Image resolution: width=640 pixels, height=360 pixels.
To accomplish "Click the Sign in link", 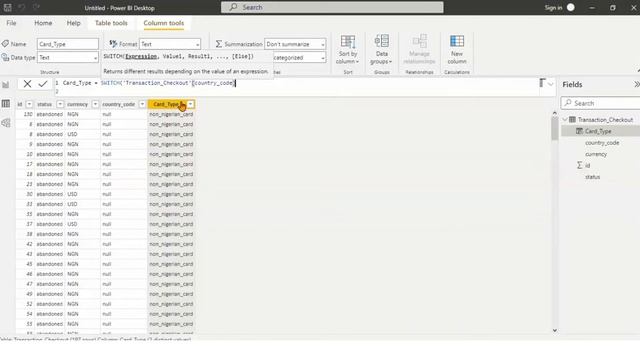I will 553,7.
